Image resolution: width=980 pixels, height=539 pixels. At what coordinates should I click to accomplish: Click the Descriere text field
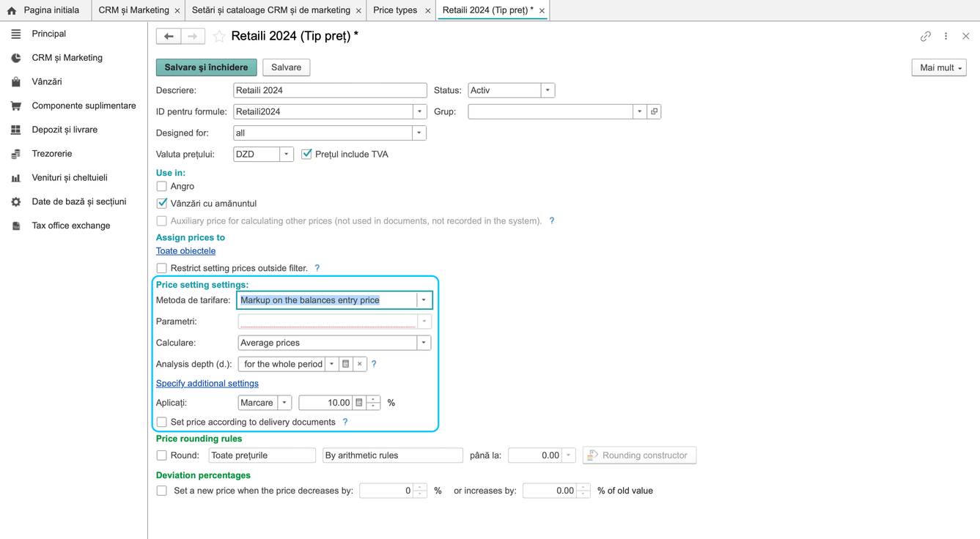[330, 90]
